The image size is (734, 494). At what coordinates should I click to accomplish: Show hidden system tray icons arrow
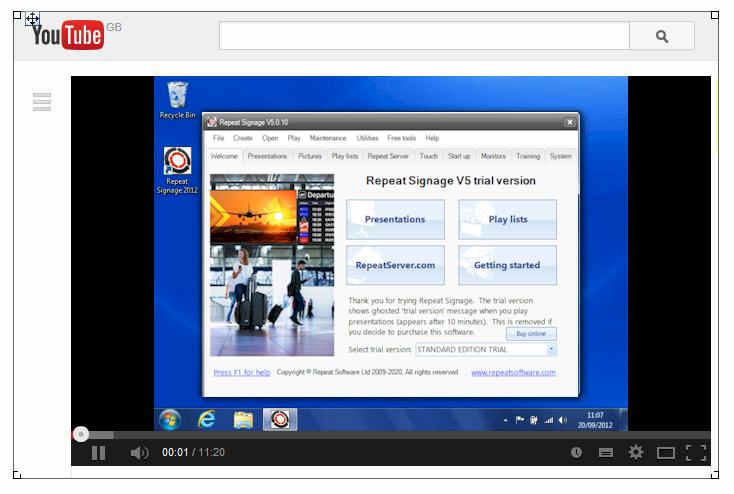tap(506, 420)
